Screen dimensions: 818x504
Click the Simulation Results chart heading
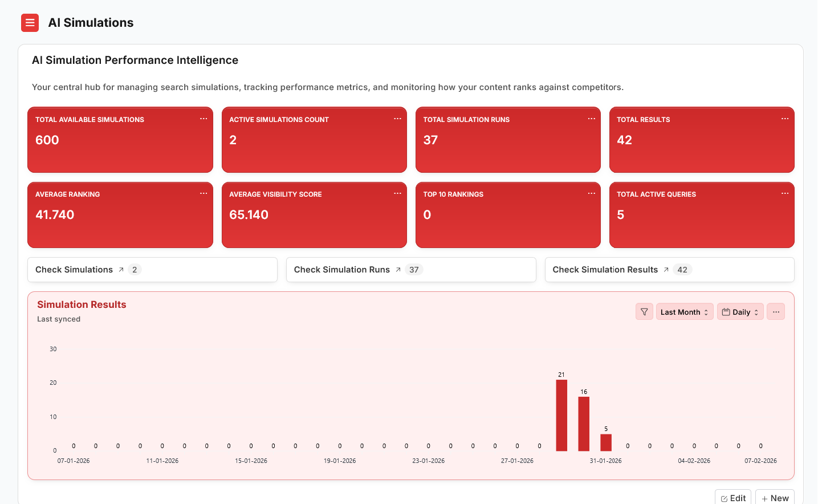[x=82, y=304]
